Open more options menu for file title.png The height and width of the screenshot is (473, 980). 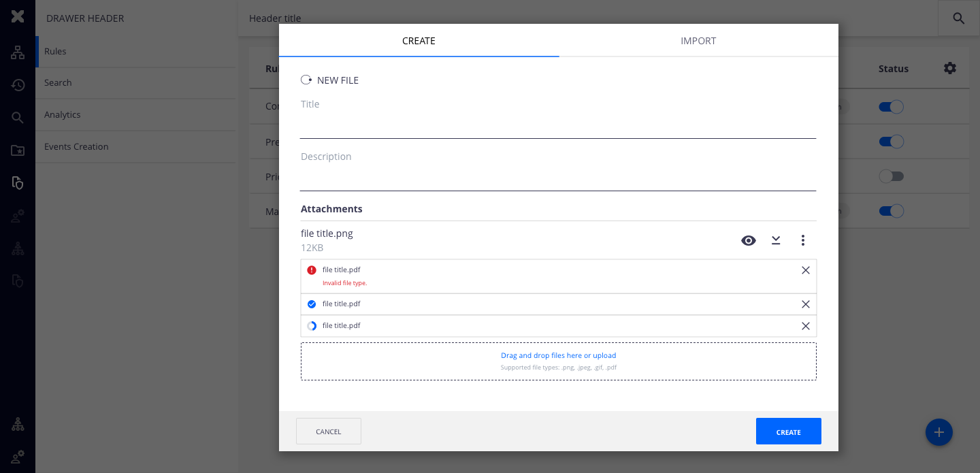803,240
